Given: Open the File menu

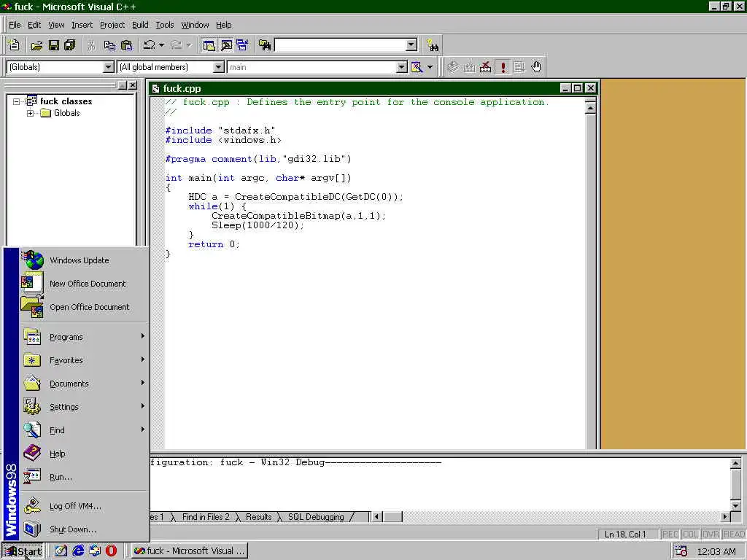Looking at the screenshot, I should [x=15, y=25].
